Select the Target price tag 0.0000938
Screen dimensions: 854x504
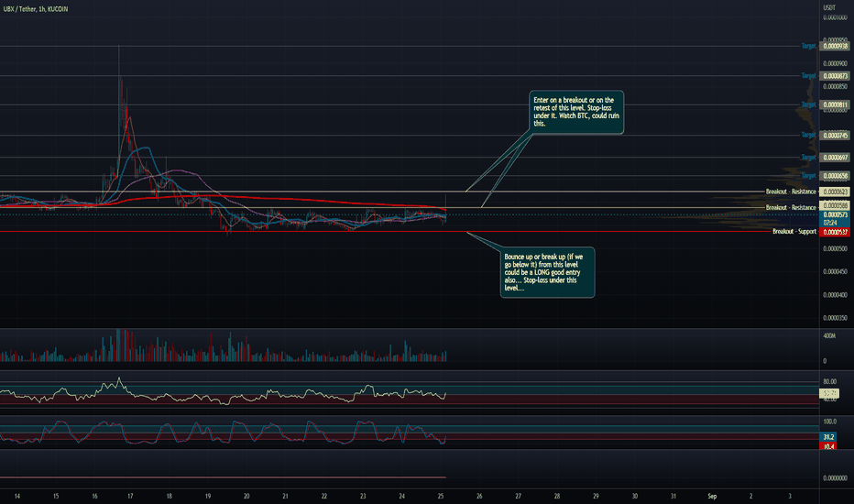click(x=835, y=47)
